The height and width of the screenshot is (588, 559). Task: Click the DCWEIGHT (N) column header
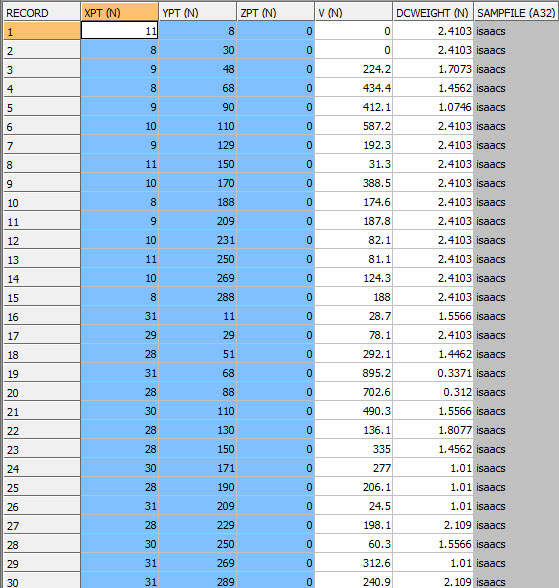(433, 13)
